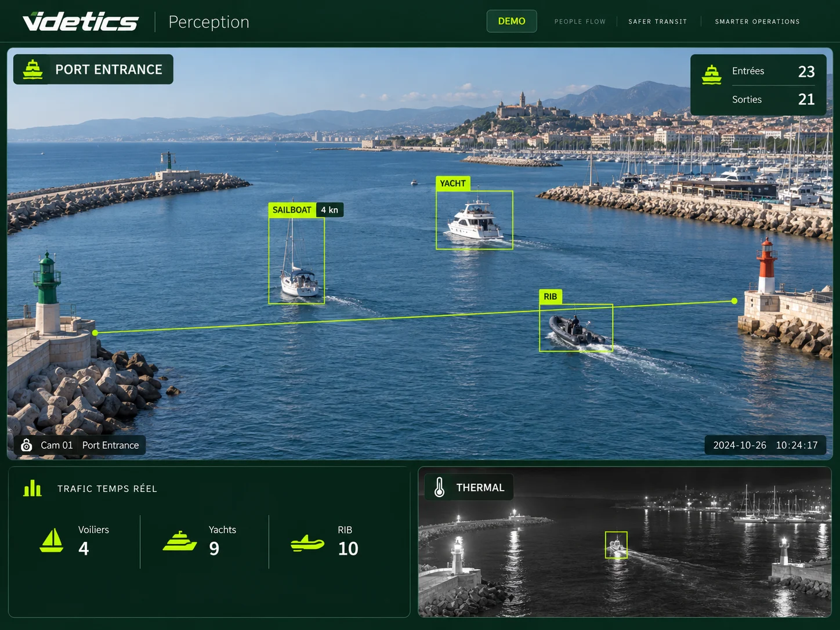Click the Cam 01 label
Viewport: 840px width, 630px height.
[x=57, y=445]
